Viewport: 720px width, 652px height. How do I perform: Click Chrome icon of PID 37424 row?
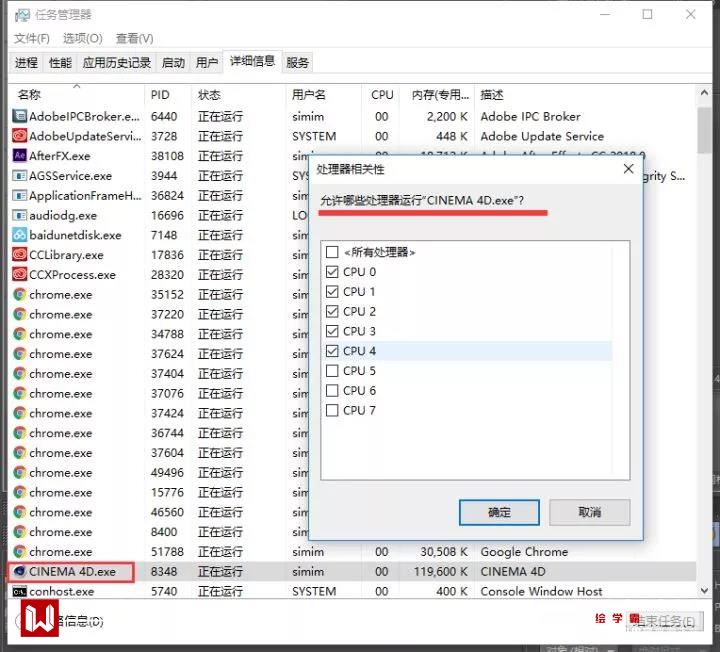pos(19,413)
